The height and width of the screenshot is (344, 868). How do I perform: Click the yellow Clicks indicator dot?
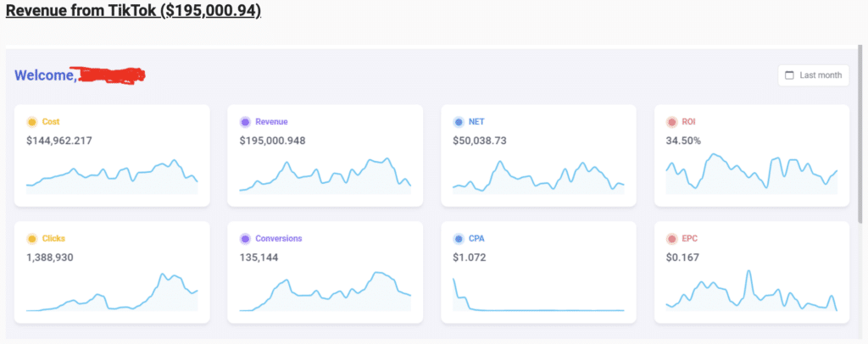[31, 239]
